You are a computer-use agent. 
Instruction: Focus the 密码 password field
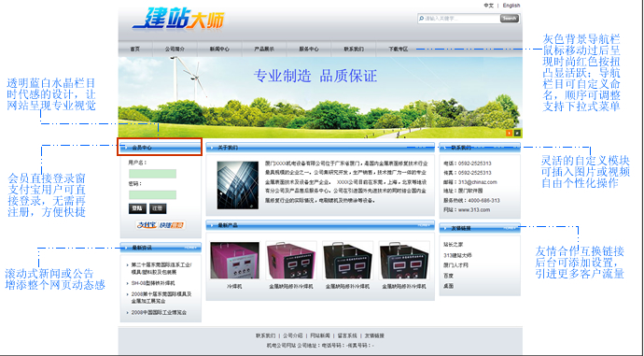coord(153,195)
